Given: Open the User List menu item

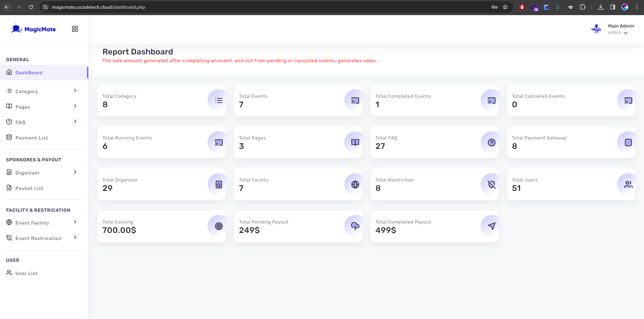Looking at the screenshot, I should click(x=44, y=273).
